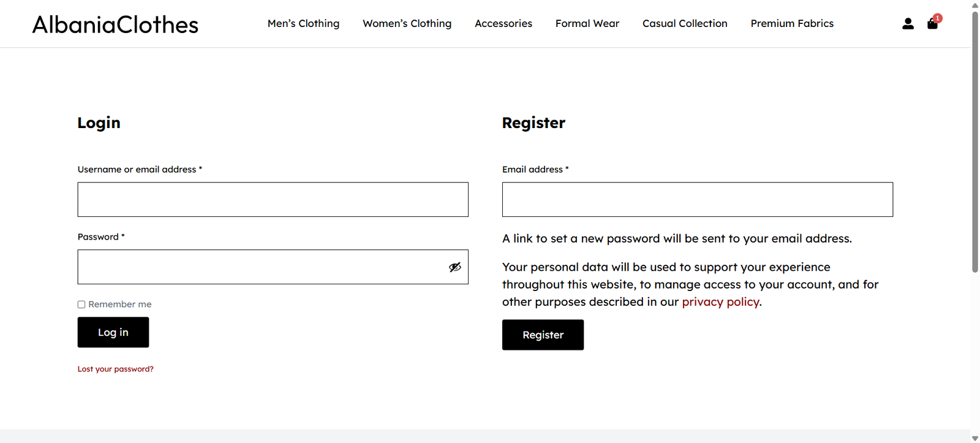Screen dimensions: 980x443
Task: Click into the Password field
Action: [x=260, y=267]
